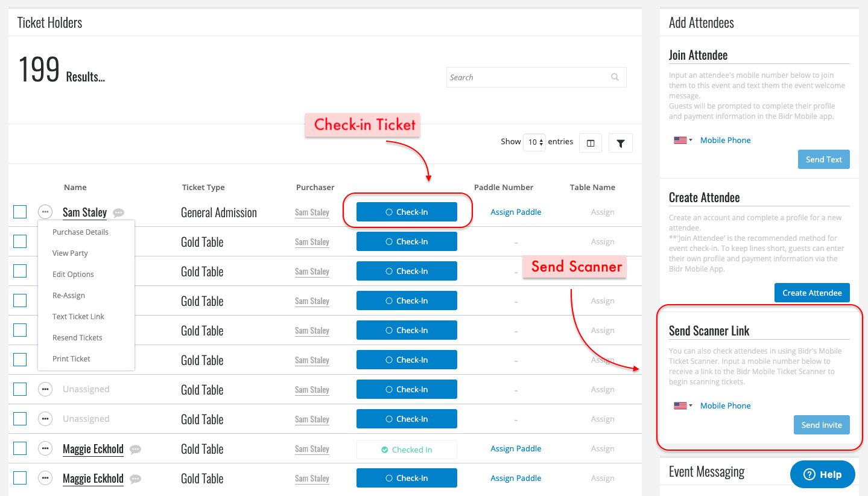Click Check-In on last Maggie Eckhold row
The height and width of the screenshot is (496, 868).
407,478
